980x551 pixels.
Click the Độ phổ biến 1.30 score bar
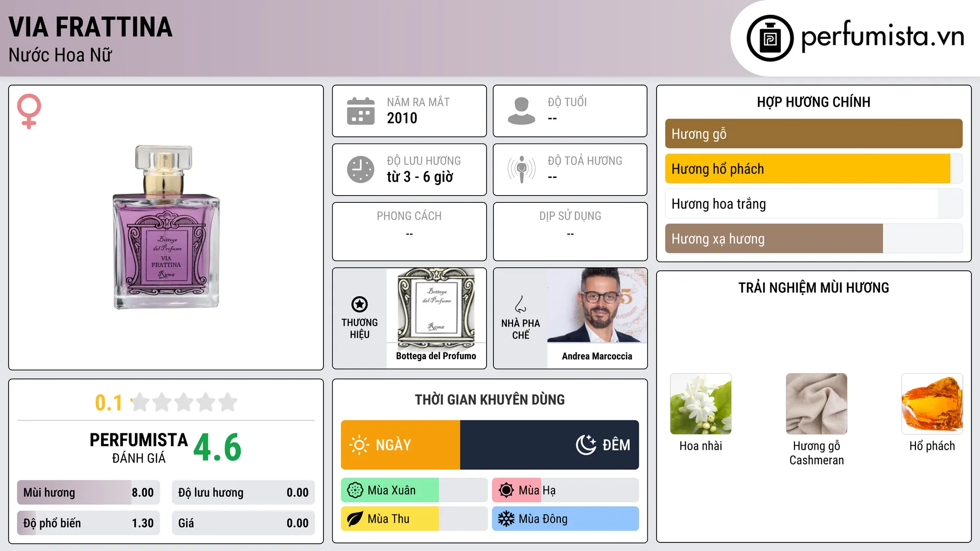[89, 523]
